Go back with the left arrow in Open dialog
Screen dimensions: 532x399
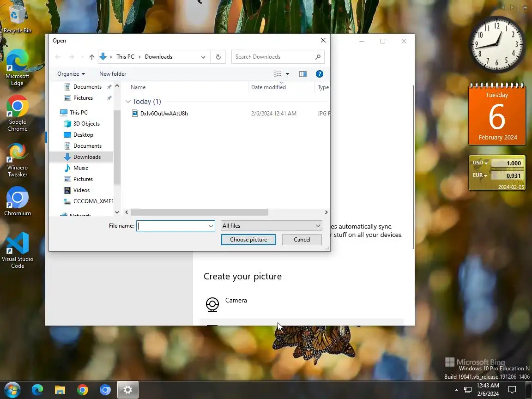(58, 57)
